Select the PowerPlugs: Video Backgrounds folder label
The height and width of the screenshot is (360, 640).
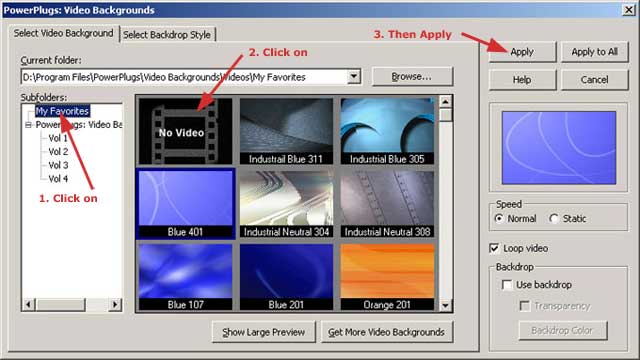coord(79,125)
